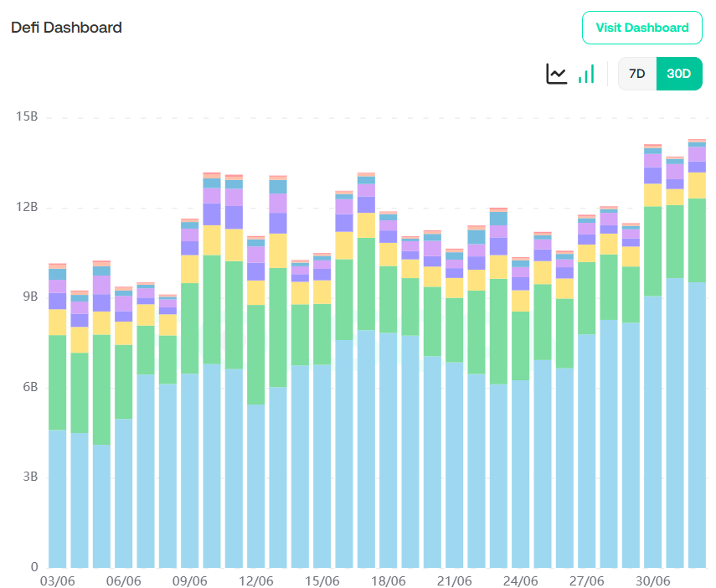The height and width of the screenshot is (588, 716).
Task: Click the green segment of 30/06 bar
Action: click(653, 250)
